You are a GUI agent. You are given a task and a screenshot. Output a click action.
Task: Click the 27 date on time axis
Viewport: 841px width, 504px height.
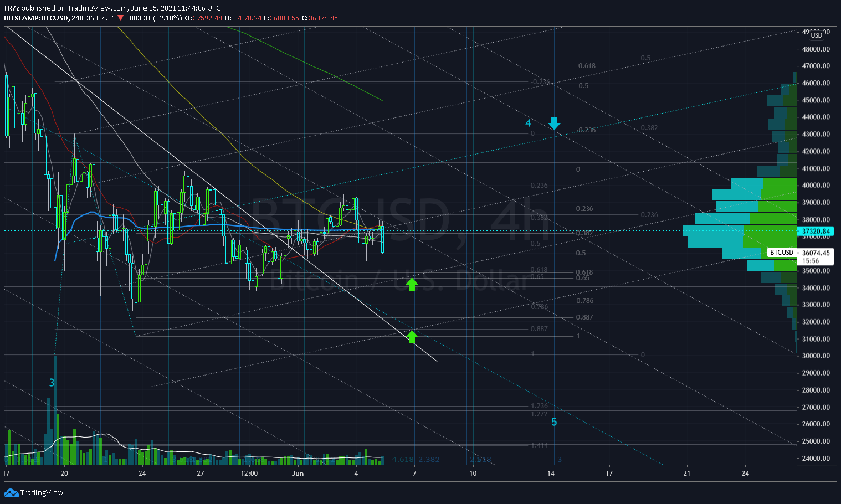[x=201, y=474]
